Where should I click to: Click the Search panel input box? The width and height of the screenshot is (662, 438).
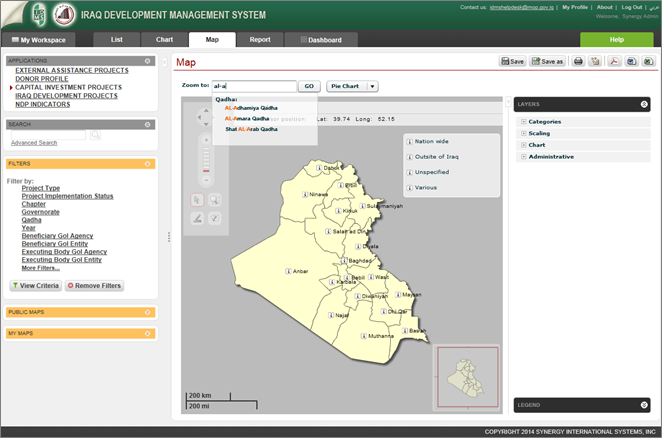48,135
